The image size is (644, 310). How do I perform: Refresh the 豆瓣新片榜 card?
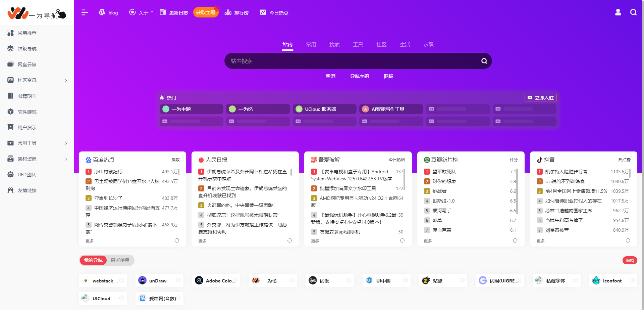pos(515,240)
